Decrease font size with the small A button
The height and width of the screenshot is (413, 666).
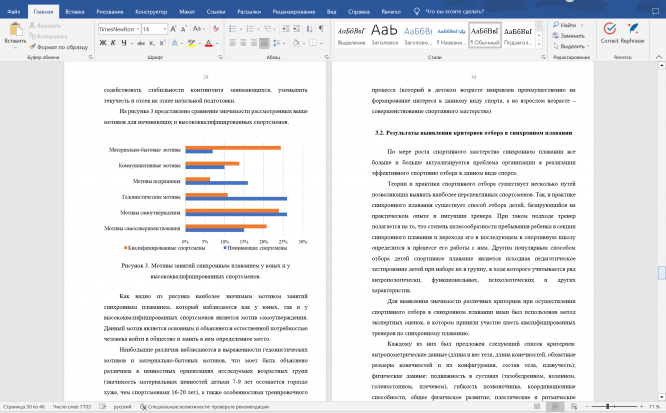tap(183, 29)
